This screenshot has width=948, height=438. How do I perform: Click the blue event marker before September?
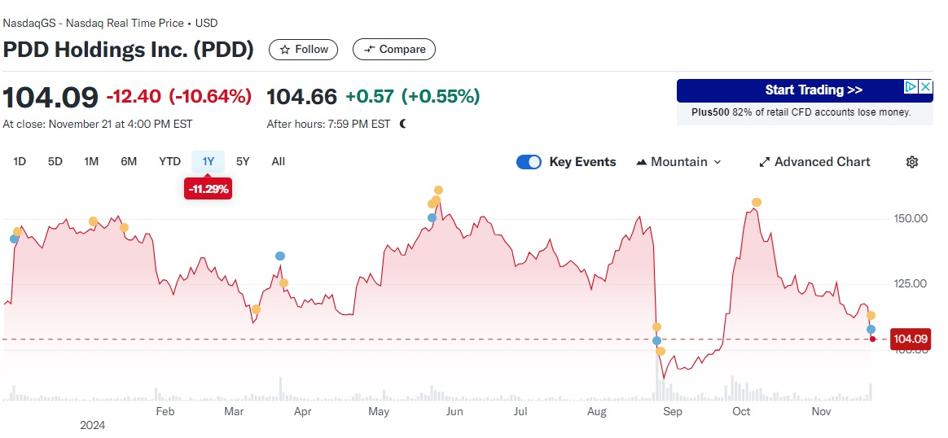coord(657,341)
